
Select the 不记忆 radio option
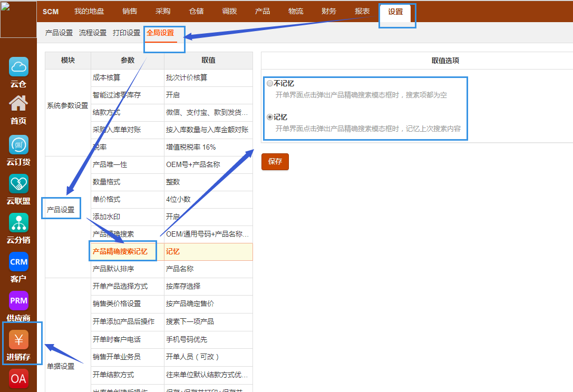click(x=270, y=83)
